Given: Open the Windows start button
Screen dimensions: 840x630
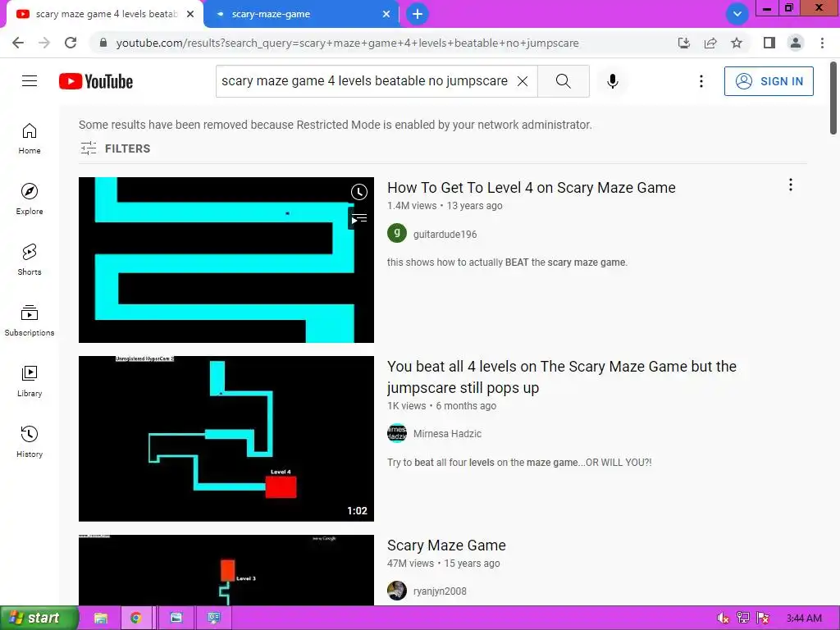Looking at the screenshot, I should pyautogui.click(x=39, y=618).
